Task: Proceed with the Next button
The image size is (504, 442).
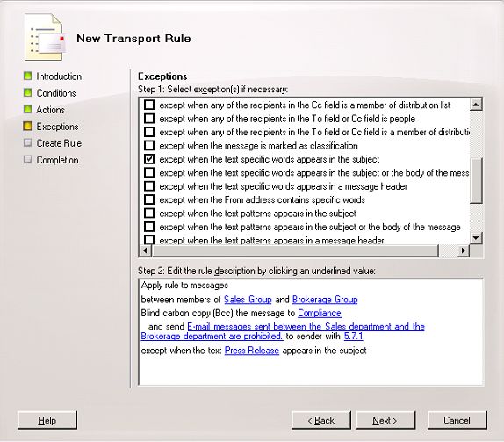Action: [x=385, y=420]
